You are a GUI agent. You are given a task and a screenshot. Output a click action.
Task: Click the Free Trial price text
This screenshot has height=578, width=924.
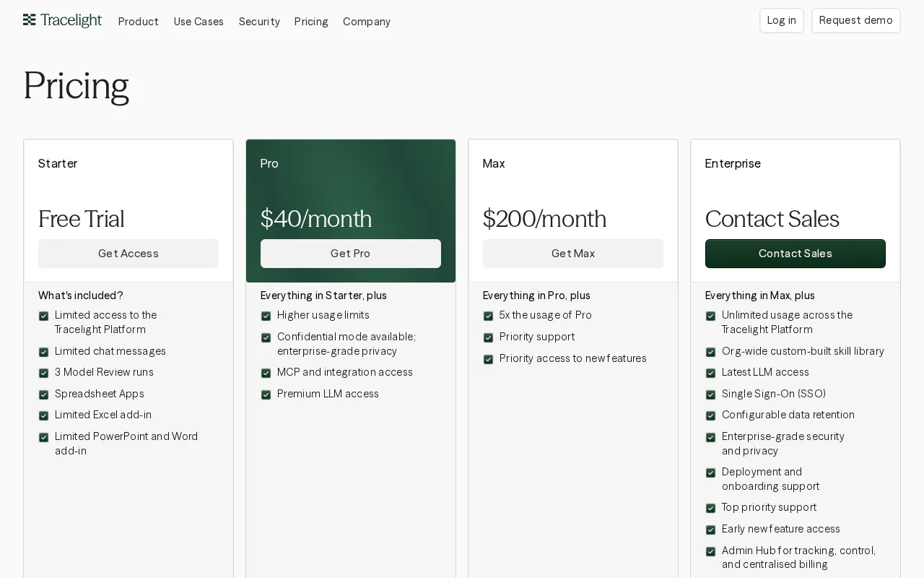(81, 219)
